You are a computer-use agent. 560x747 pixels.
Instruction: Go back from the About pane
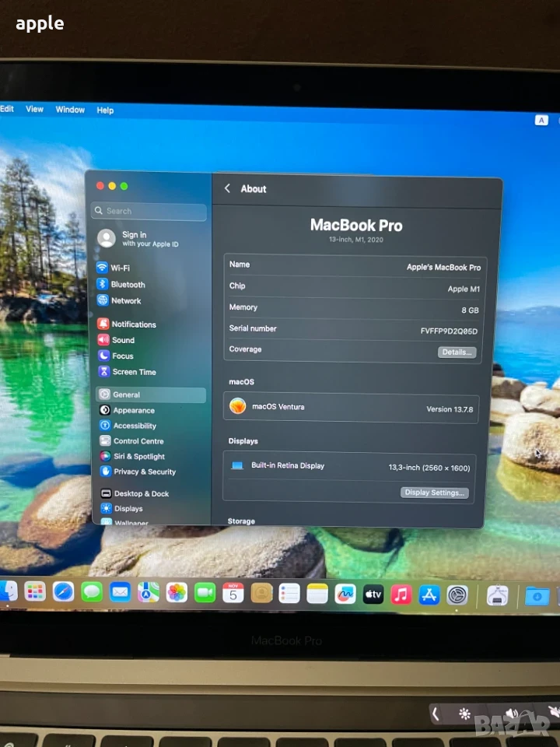(228, 188)
